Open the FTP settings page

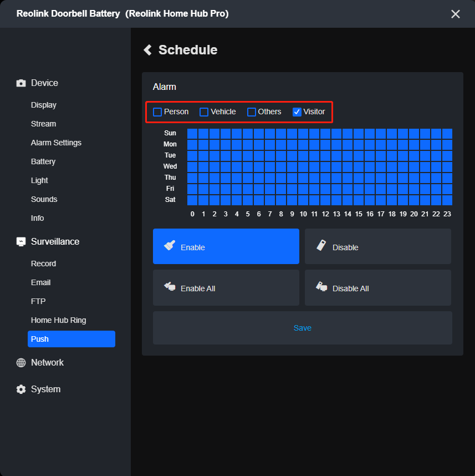[38, 301]
